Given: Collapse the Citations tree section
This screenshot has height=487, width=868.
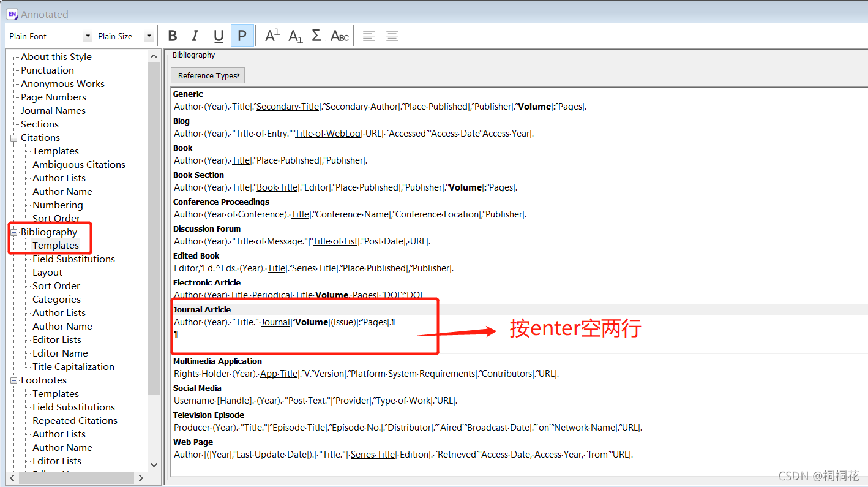Looking at the screenshot, I should [13, 137].
